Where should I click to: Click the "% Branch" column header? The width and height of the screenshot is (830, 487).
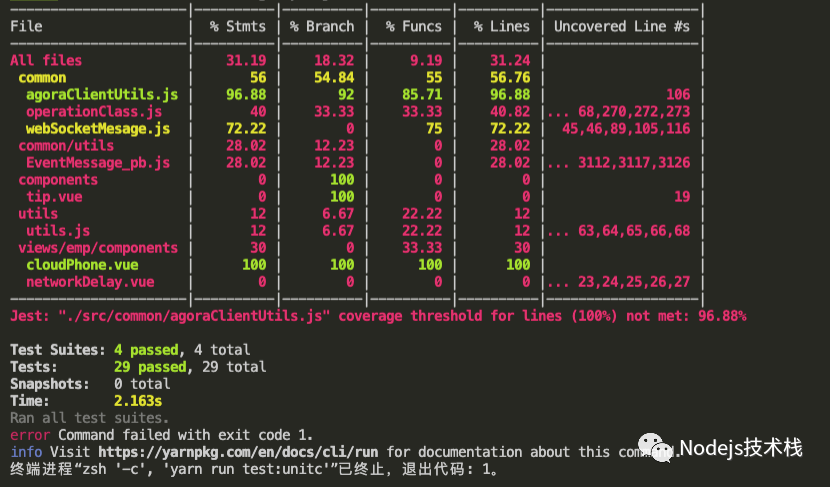tap(323, 26)
